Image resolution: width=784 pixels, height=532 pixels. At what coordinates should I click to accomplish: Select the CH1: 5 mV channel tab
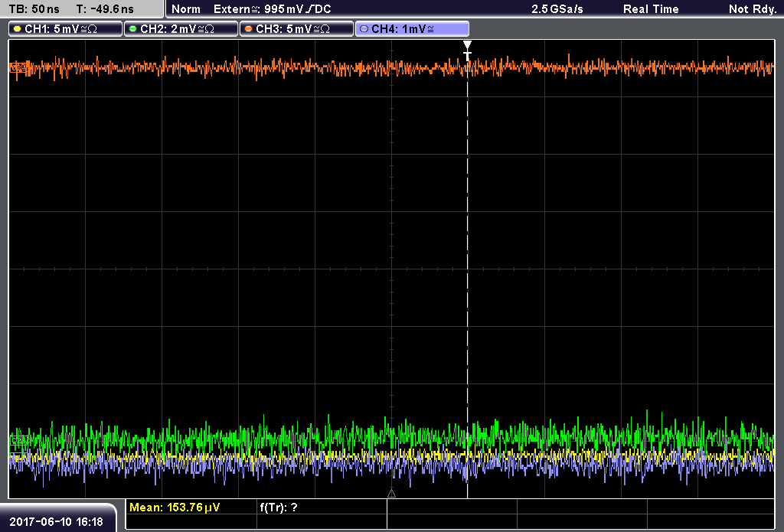pos(66,29)
